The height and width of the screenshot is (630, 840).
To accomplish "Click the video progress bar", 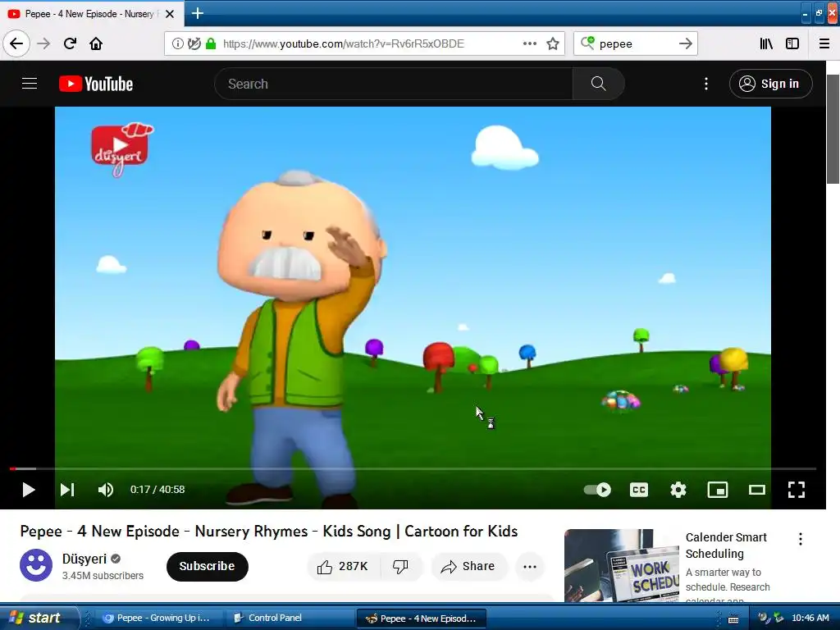I will [x=413, y=468].
